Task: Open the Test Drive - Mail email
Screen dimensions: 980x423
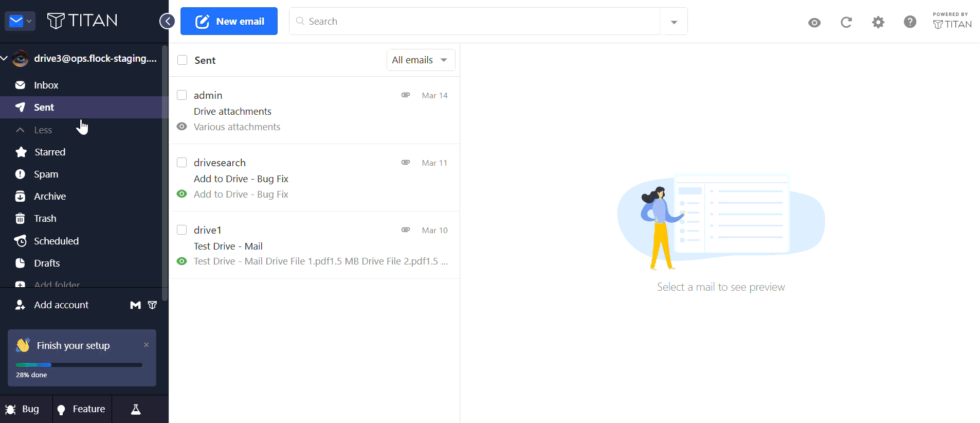Action: (315, 245)
